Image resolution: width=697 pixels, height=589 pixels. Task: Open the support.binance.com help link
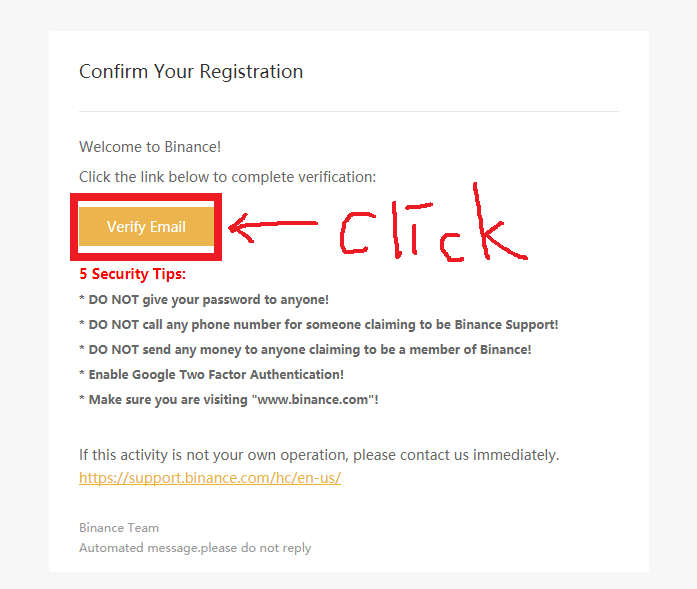pyautogui.click(x=210, y=478)
